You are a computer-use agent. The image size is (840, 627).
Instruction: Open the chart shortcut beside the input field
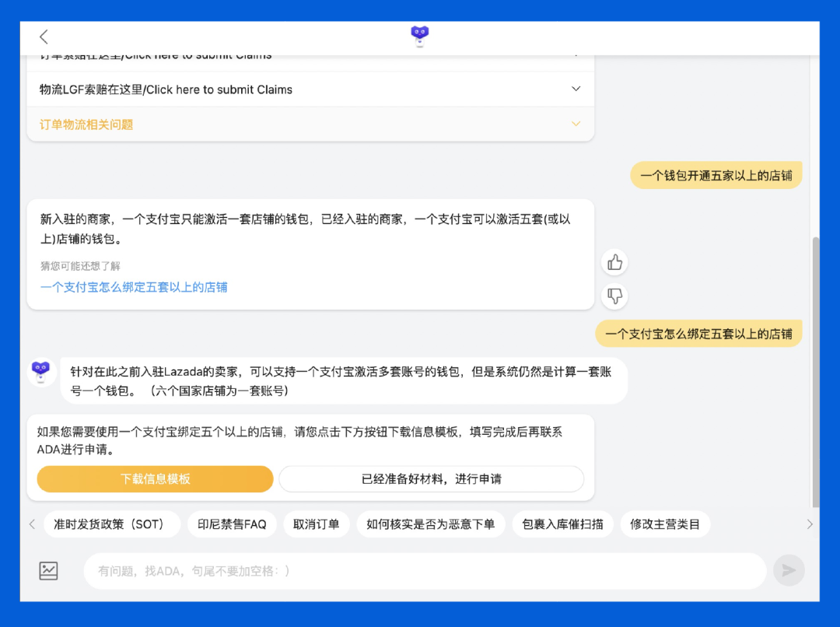[48, 570]
